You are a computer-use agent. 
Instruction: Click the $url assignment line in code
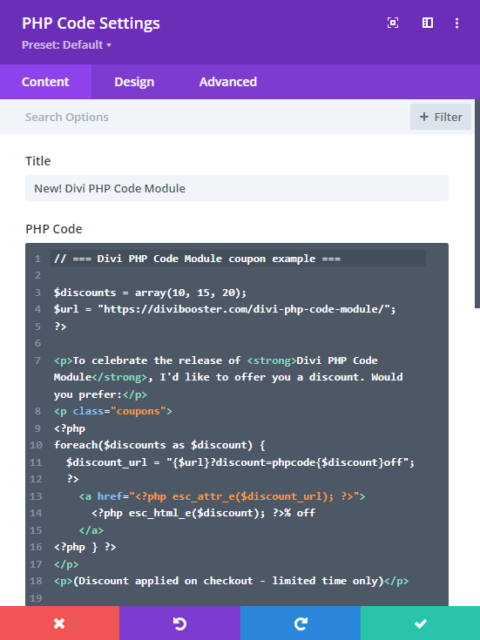click(225, 309)
